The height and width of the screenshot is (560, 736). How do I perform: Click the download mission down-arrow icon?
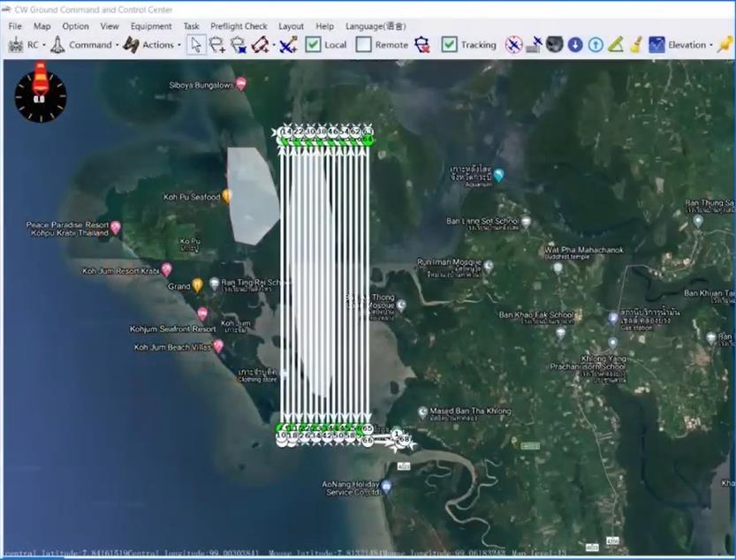(x=574, y=44)
